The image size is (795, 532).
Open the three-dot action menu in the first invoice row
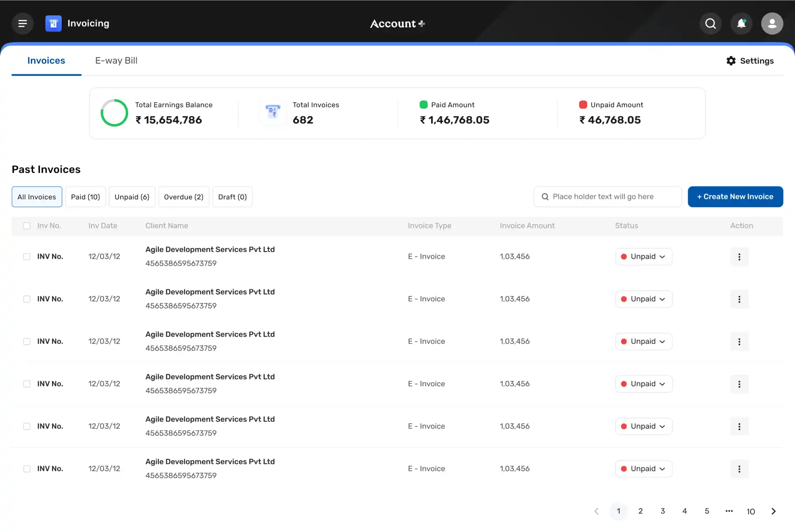[x=739, y=257]
